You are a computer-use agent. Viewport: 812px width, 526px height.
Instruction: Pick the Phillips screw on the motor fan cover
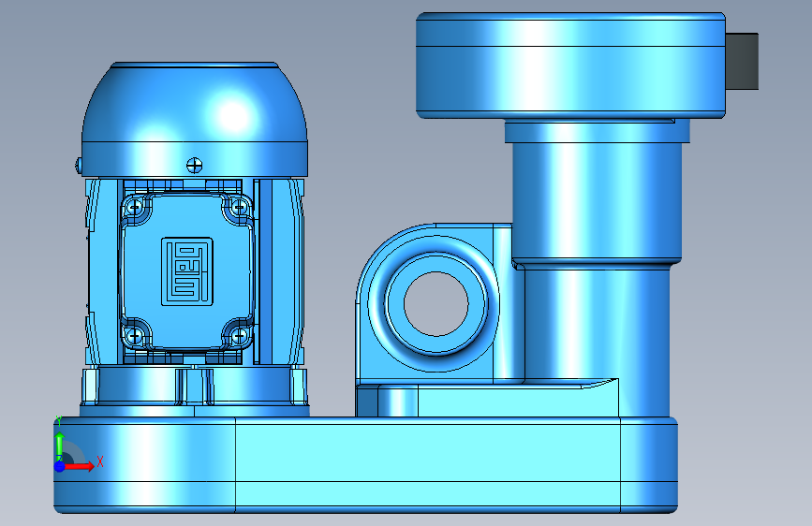tap(194, 166)
